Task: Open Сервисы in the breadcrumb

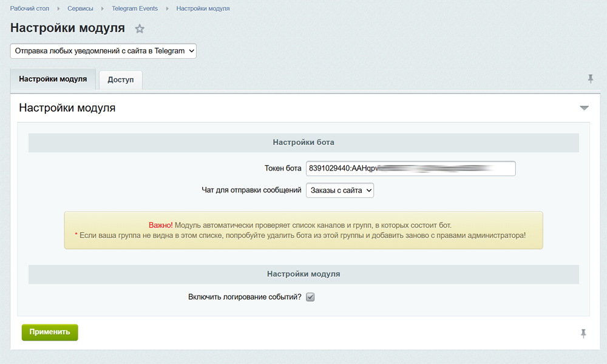Action: [x=80, y=9]
